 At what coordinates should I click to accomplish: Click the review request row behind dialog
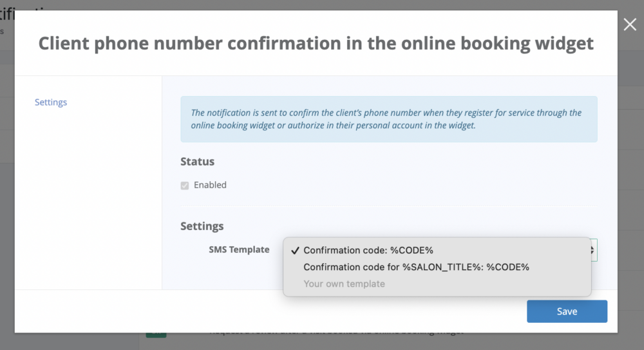335,334
